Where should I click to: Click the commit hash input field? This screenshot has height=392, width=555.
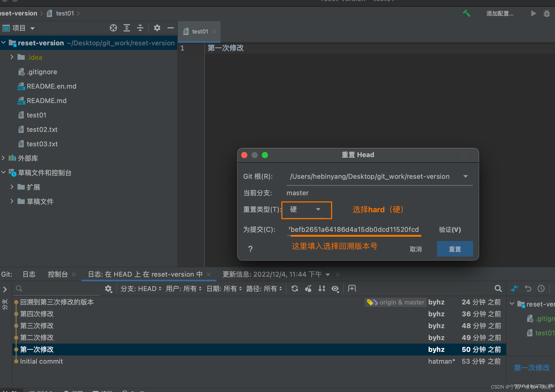354,229
